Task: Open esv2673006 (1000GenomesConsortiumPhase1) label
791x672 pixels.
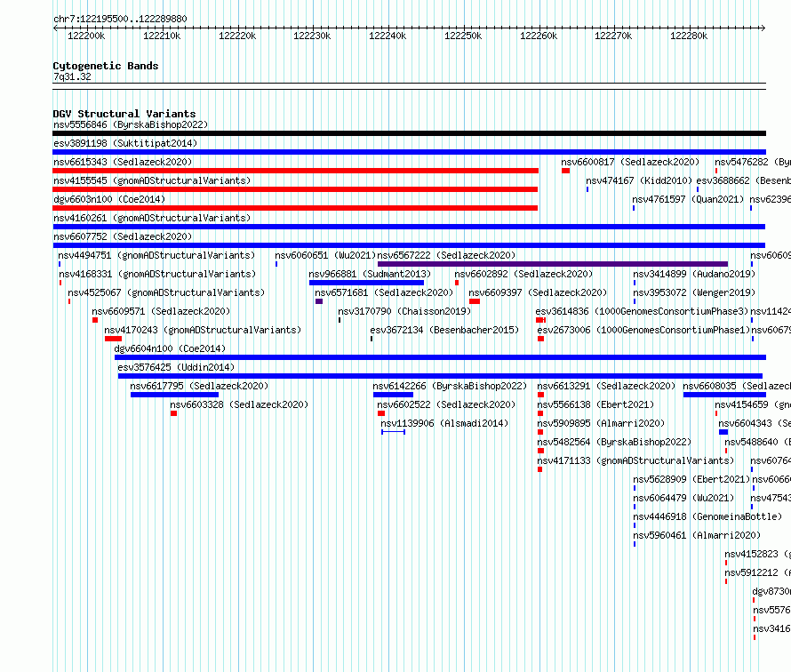Action: 643,330
